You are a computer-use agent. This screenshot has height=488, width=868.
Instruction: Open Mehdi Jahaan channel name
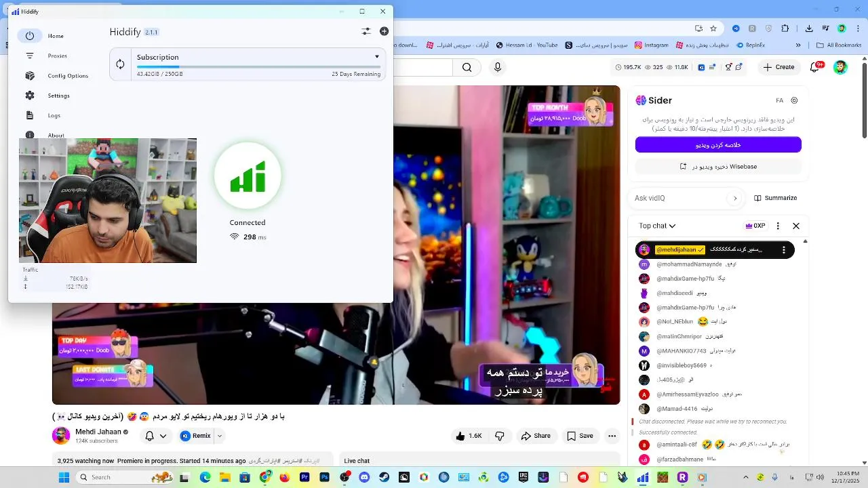click(x=98, y=432)
